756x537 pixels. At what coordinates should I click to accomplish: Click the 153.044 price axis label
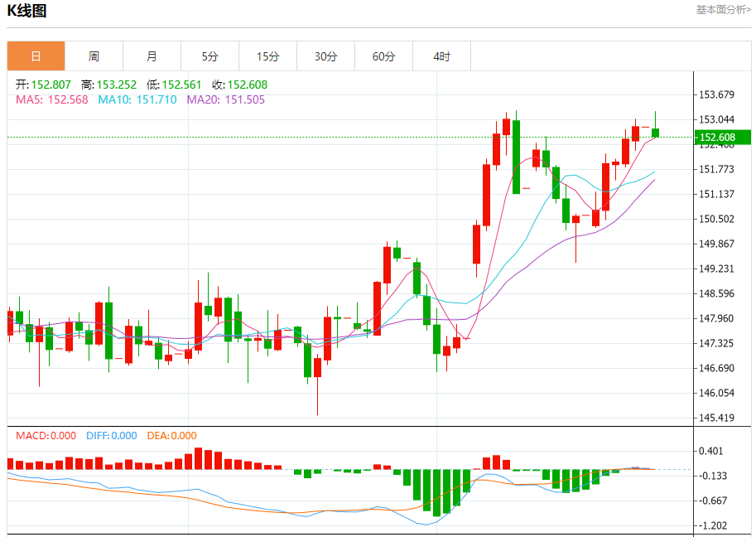[716, 119]
